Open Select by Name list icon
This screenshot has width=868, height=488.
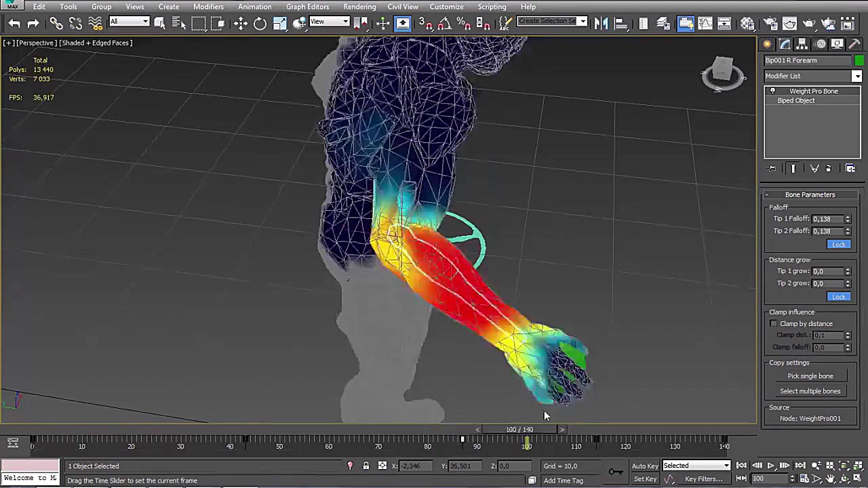coord(179,24)
